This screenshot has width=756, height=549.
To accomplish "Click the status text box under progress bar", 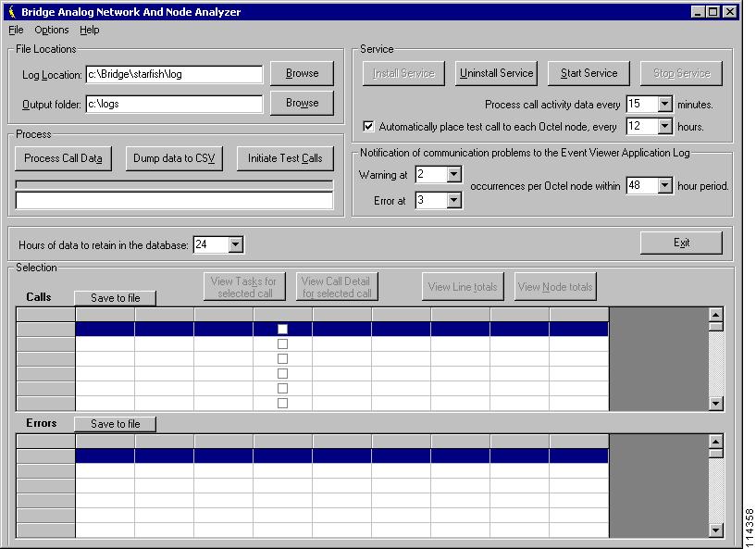I will pos(174,200).
